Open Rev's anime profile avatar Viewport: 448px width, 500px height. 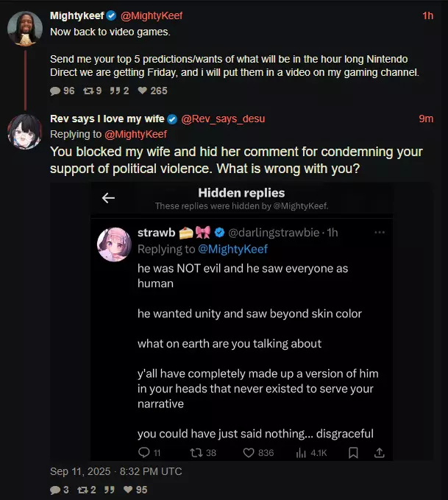click(25, 132)
